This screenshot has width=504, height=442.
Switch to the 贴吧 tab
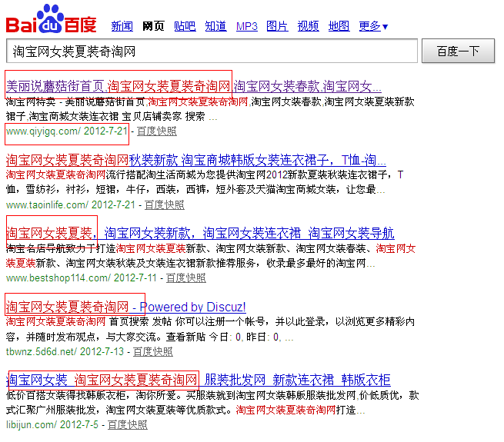pyautogui.click(x=185, y=26)
